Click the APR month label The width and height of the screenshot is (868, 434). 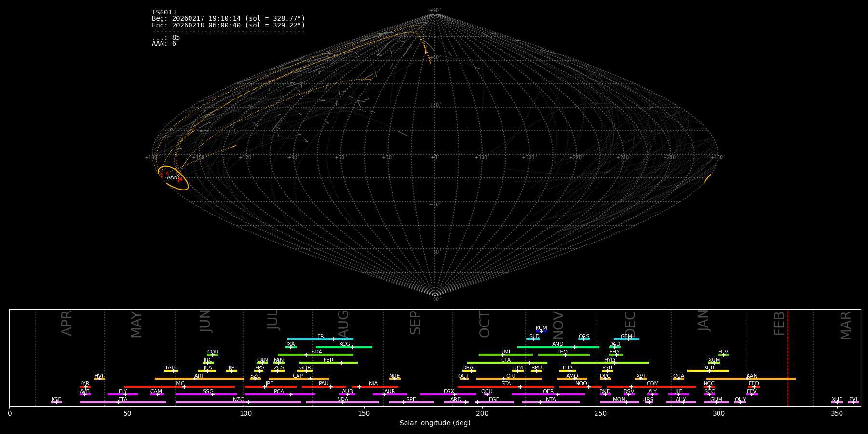point(67,323)
